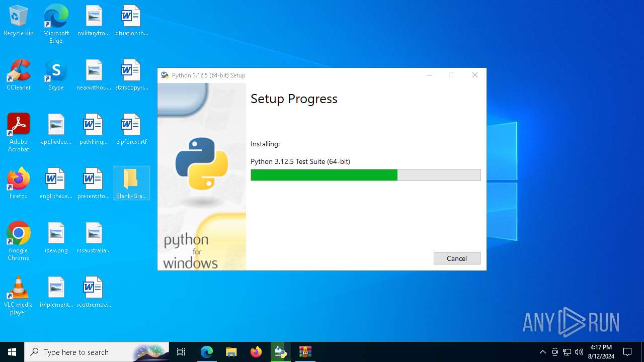Open Task View on the taskbar

click(181, 352)
